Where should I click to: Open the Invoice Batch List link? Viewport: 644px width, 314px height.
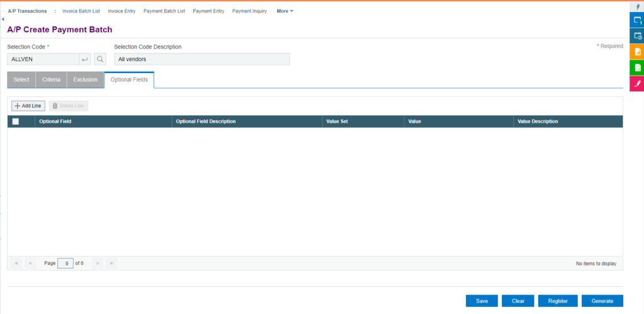click(x=81, y=11)
